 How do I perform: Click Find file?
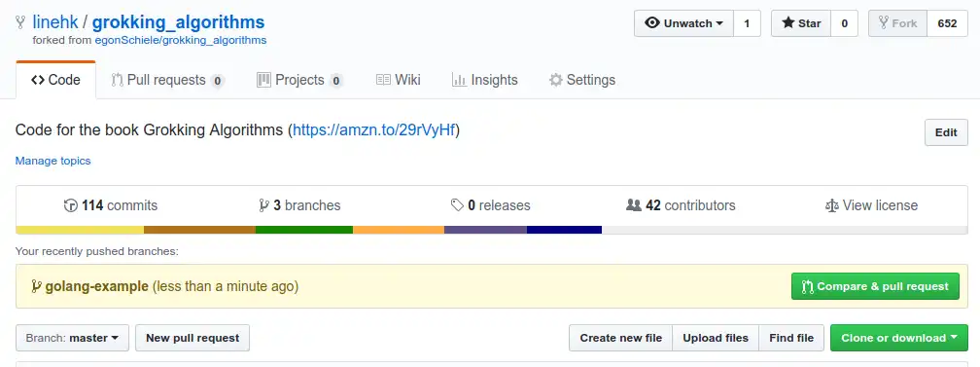[x=791, y=338]
